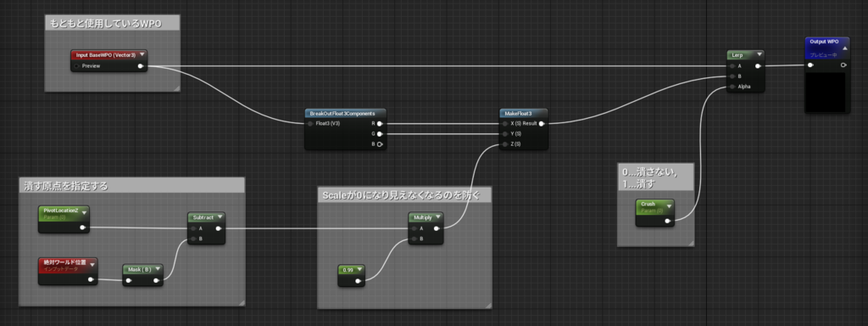Click the Mask (B) input pin
868x326 pixels.
tap(129, 280)
